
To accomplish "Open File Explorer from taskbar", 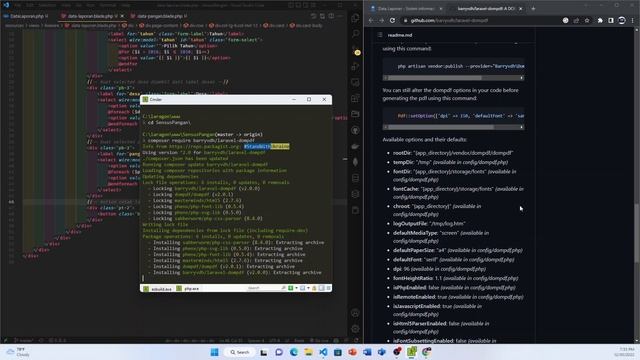I will click(309, 352).
